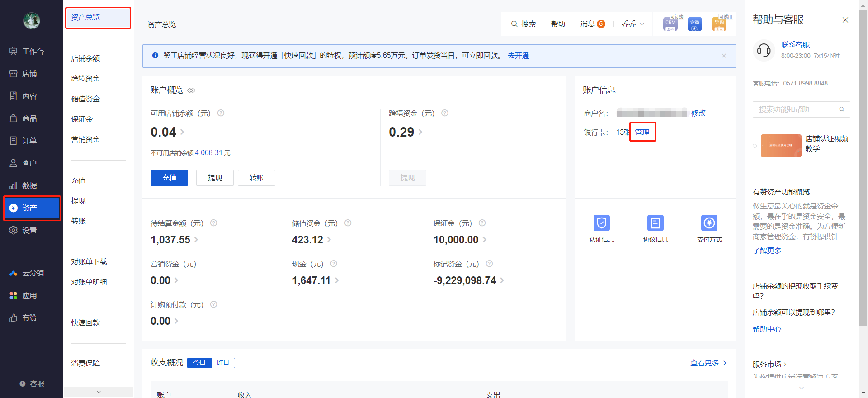Viewport: 868px width, 398px height.
Task: Expand the submenu scroll-down chevron
Action: click(x=99, y=392)
